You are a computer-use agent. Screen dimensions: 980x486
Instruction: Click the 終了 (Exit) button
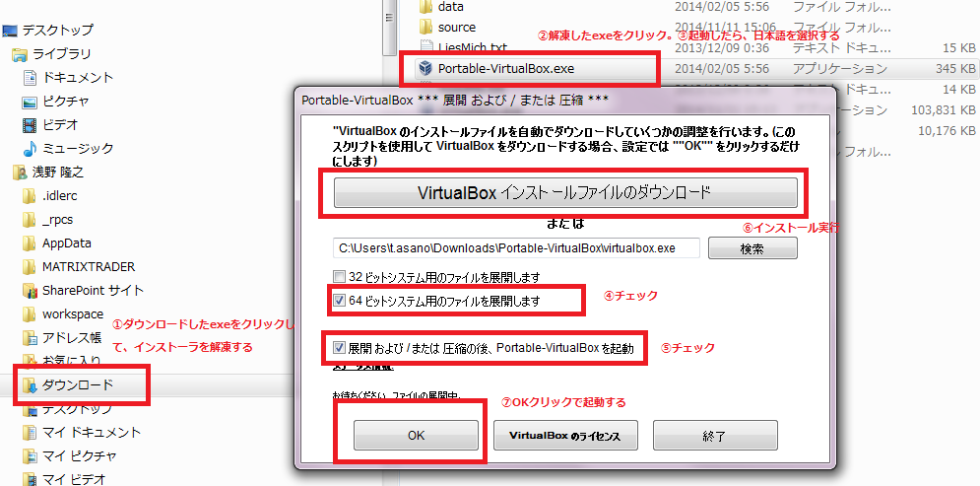(x=715, y=436)
